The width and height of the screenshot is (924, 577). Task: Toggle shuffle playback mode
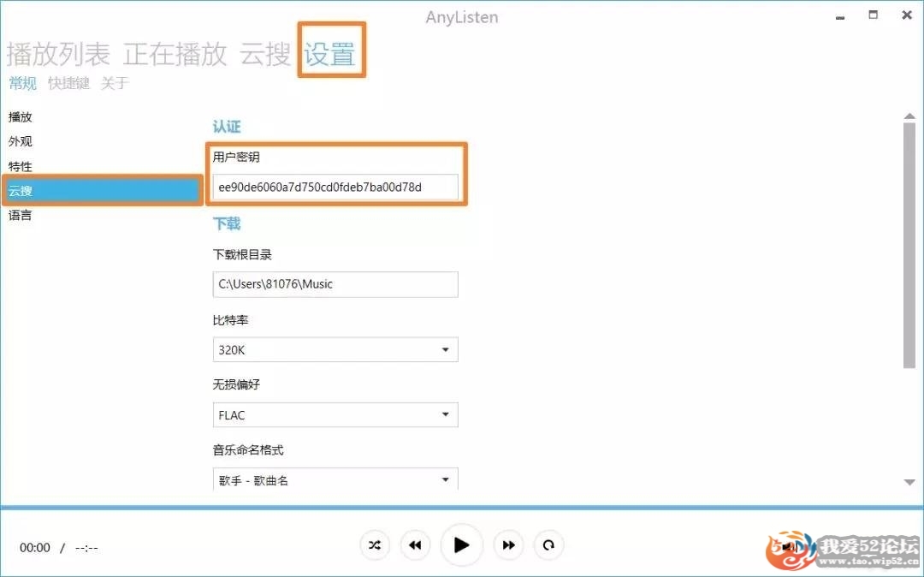374,545
